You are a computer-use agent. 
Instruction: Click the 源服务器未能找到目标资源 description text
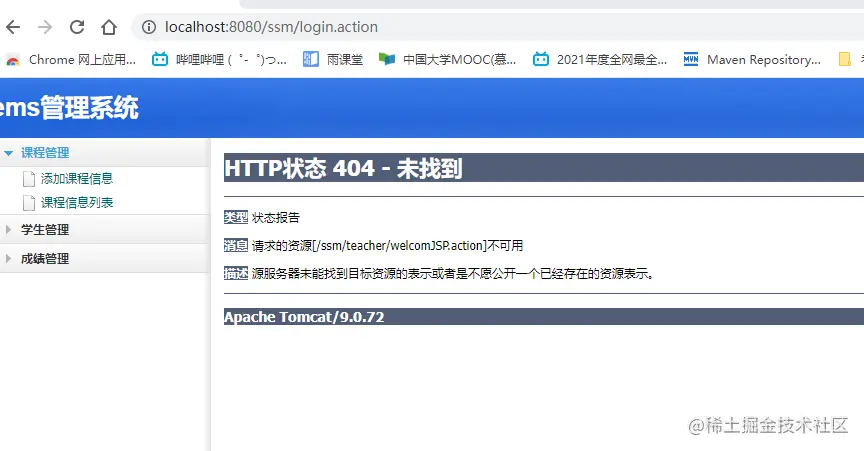click(x=452, y=273)
